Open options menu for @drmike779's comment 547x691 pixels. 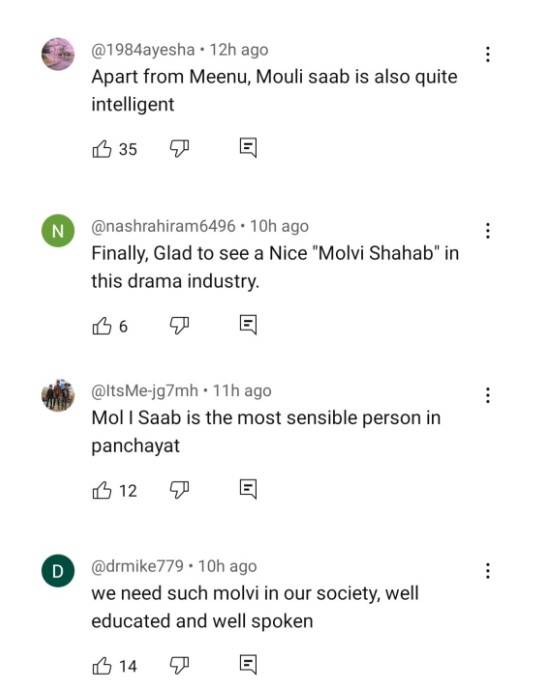click(487, 571)
